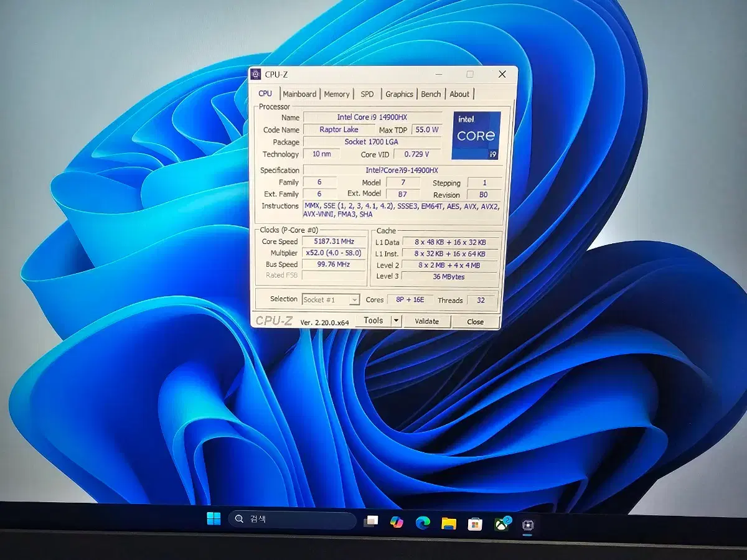Click the Core Speed 5187.31 MHz value
Image resolution: width=747 pixels, height=560 pixels.
pos(334,241)
